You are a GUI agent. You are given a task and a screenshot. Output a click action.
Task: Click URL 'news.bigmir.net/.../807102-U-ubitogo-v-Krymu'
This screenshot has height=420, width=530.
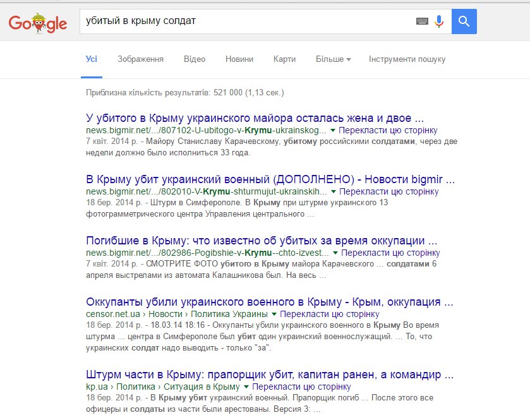pyautogui.click(x=206, y=131)
